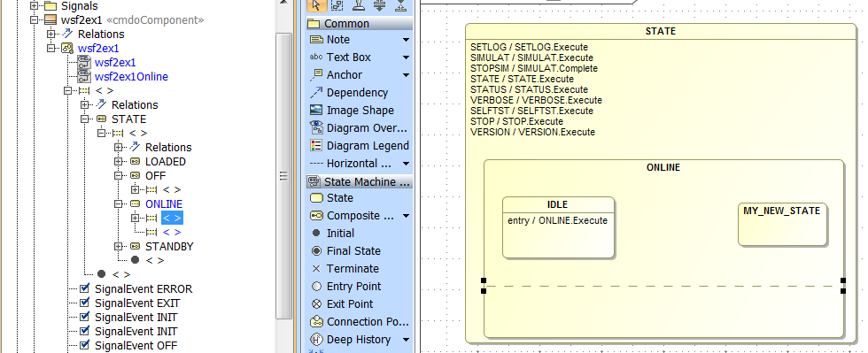Collapse the State Machine palette group header
The height and width of the screenshot is (353, 868).
(x=360, y=181)
